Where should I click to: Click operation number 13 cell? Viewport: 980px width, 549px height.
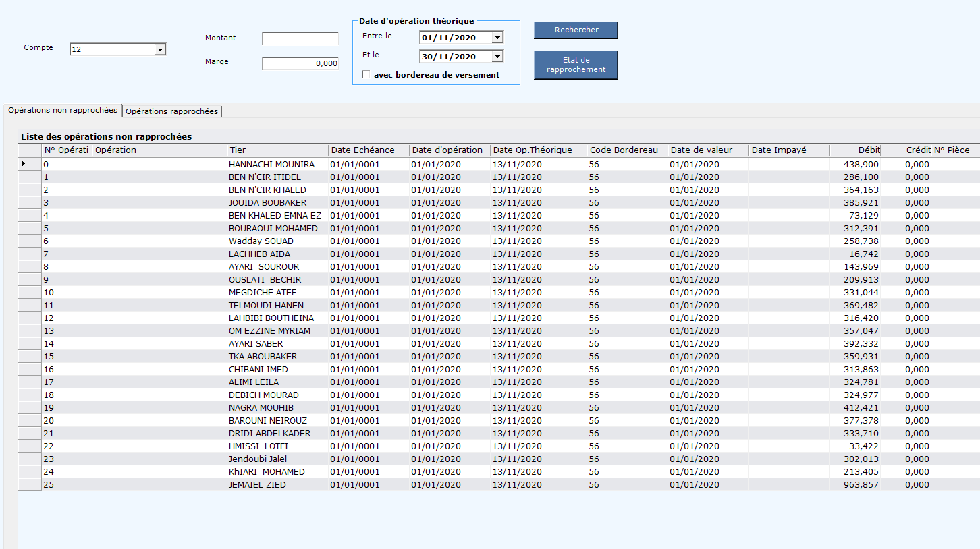pos(67,330)
